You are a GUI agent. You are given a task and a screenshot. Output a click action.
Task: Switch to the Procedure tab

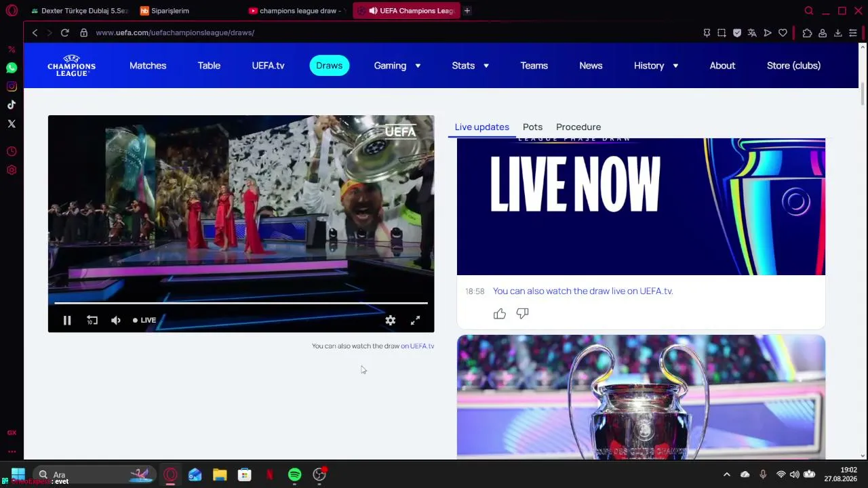578,127
